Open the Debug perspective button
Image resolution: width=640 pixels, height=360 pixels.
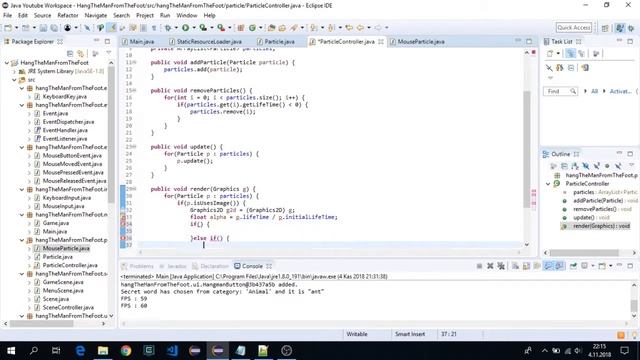(631, 28)
